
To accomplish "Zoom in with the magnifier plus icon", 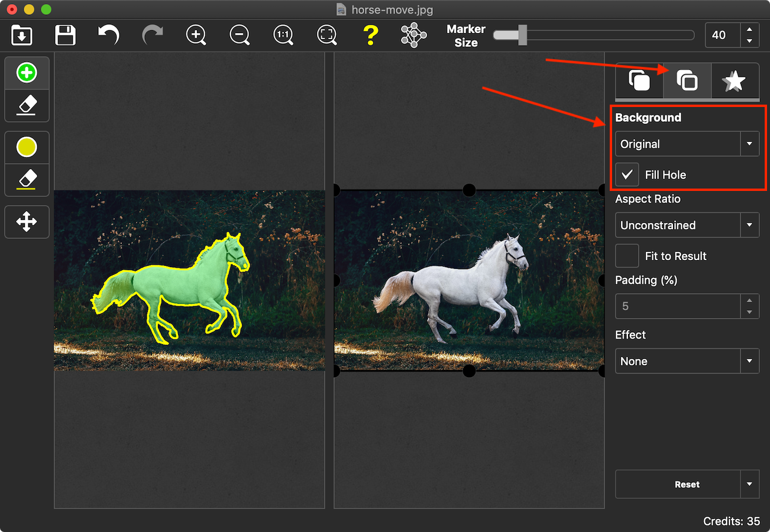I will click(x=196, y=35).
